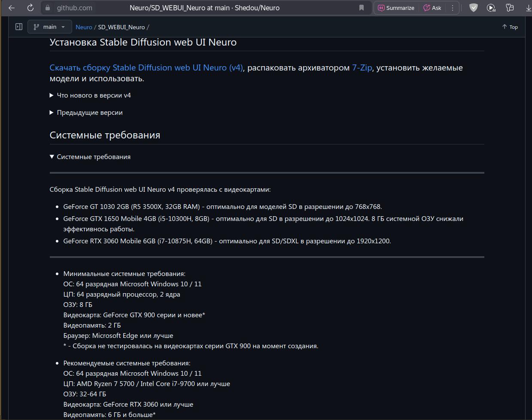Go back with the browser back arrow
The image size is (532, 420).
12,8
